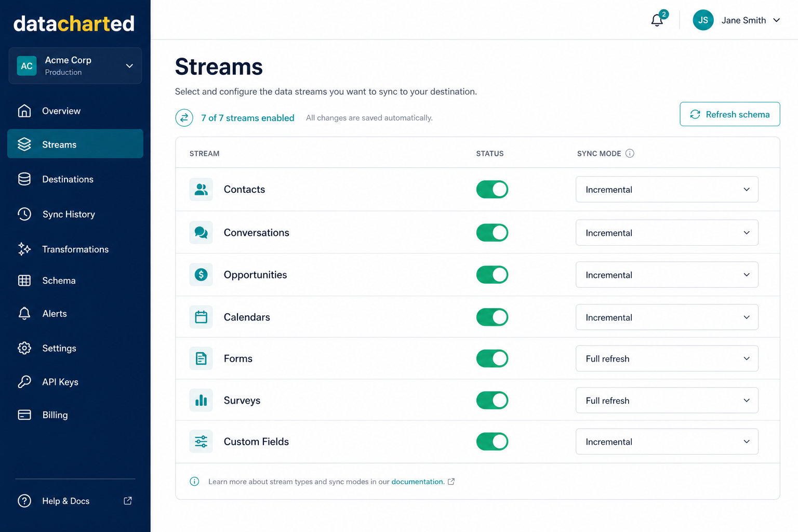Click the Alerts bell icon in sidebar

click(24, 313)
